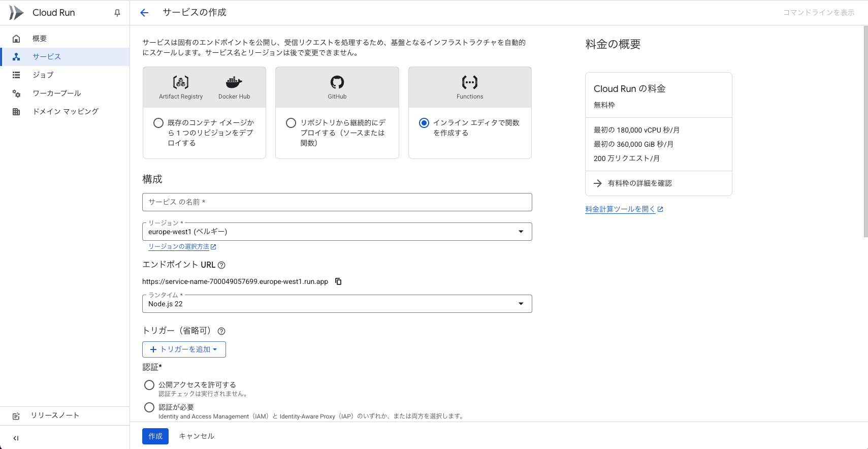Open the ランタイム Node.js 22 dropdown
Viewport: 868px width, 449px height.
pos(337,304)
